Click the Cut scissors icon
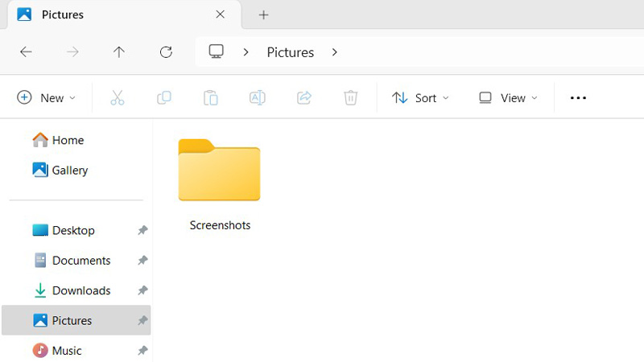The image size is (644, 362). [117, 98]
